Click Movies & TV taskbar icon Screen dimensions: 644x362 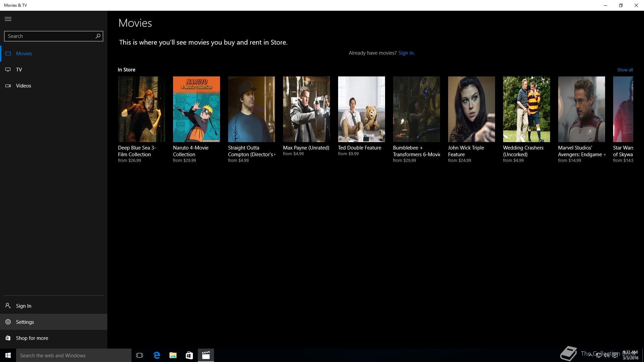coord(206,355)
